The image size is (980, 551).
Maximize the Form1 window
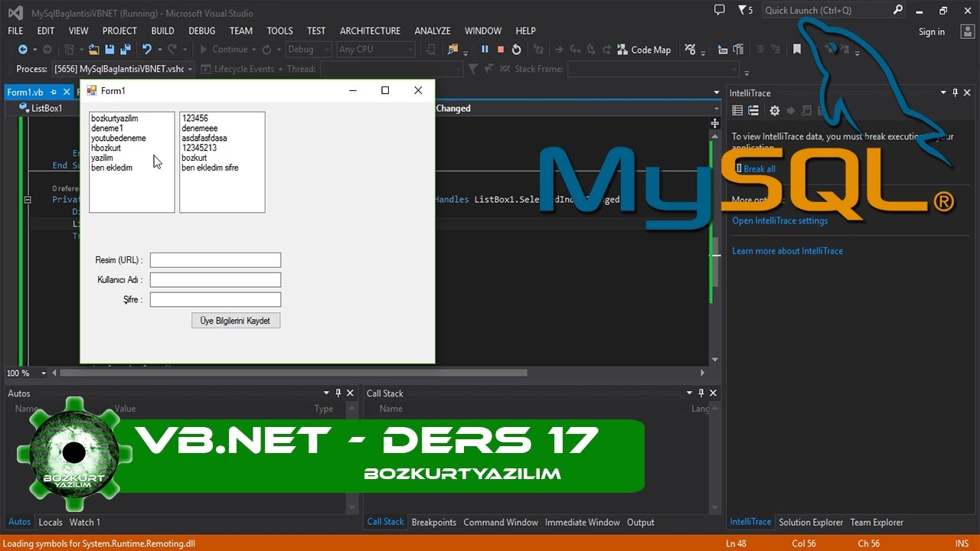pyautogui.click(x=385, y=90)
